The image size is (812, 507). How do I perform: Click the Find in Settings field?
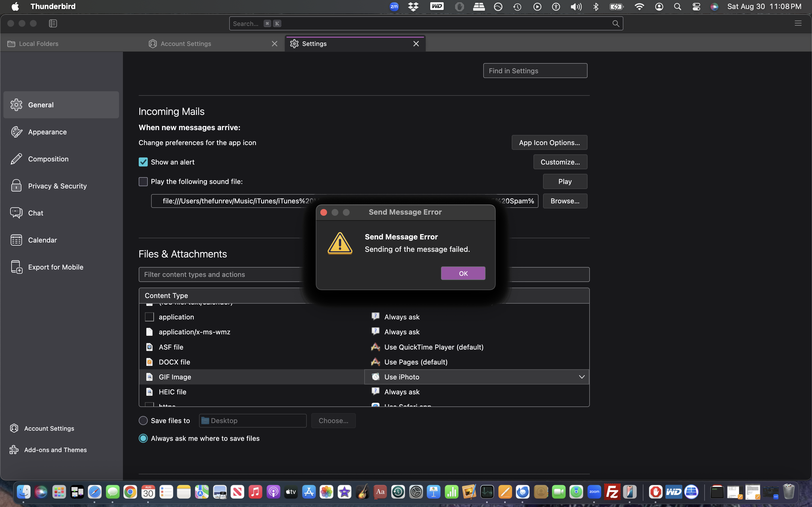(535, 71)
